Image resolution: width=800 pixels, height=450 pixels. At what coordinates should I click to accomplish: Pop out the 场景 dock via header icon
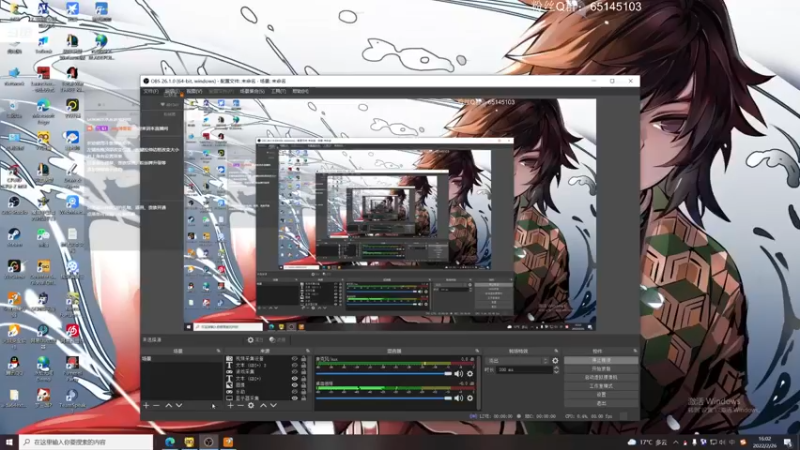pyautogui.click(x=218, y=351)
